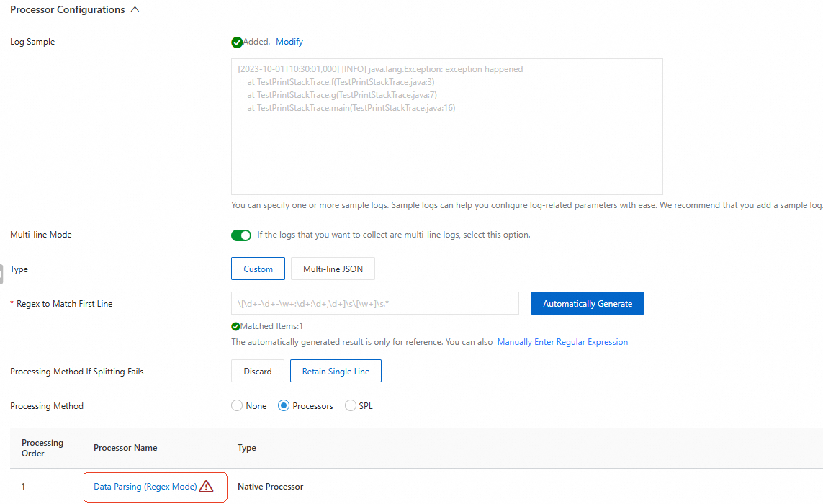This screenshot has width=823, height=504.
Task: Click the Processor Configurations heading text
Action: coord(67,9)
